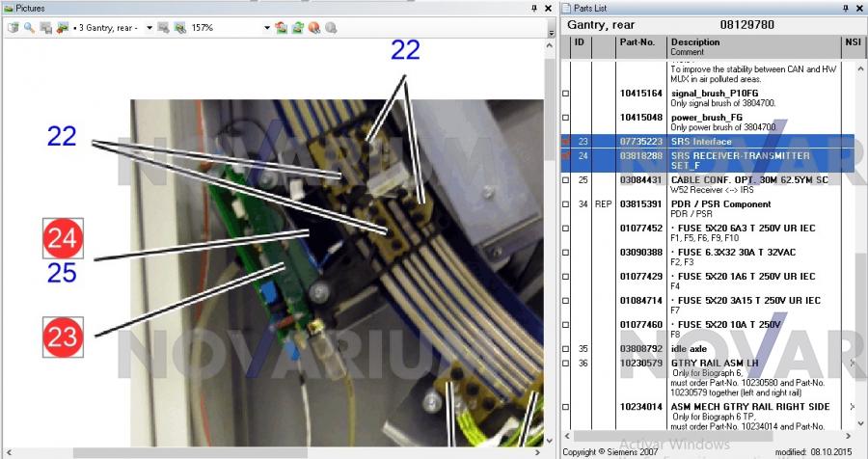This screenshot has height=459, width=868.
Task: Uncheck the SRS Interface part checkbox
Action: (x=566, y=142)
